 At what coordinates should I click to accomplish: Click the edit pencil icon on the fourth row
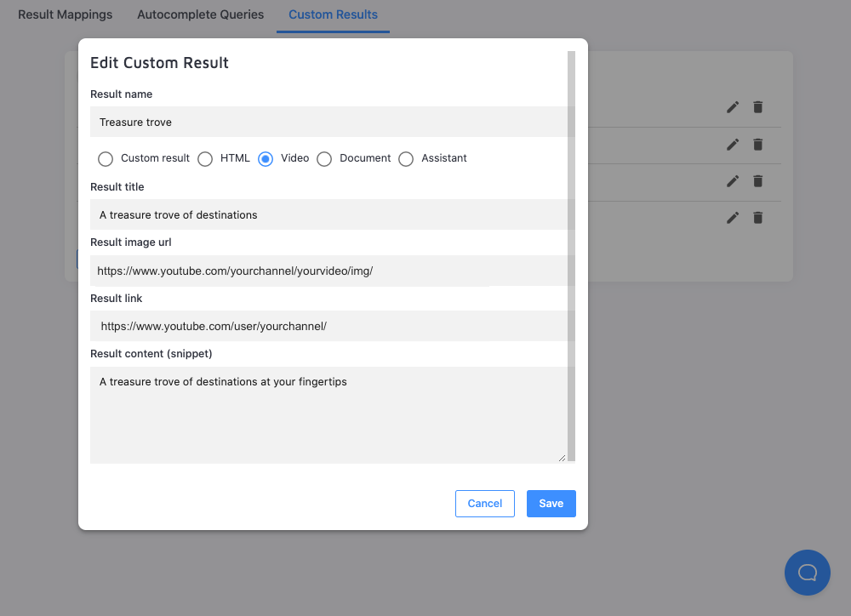pyautogui.click(x=732, y=217)
